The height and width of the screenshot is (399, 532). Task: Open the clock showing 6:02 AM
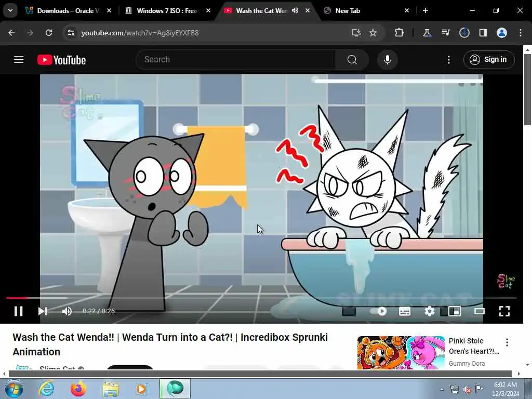click(x=506, y=389)
